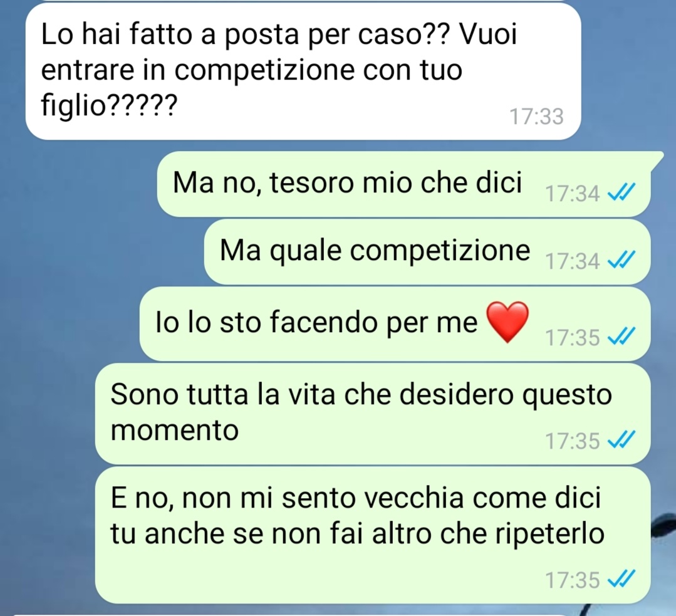The width and height of the screenshot is (676, 616).
Task: Tap the red heart emoji
Action: [507, 322]
